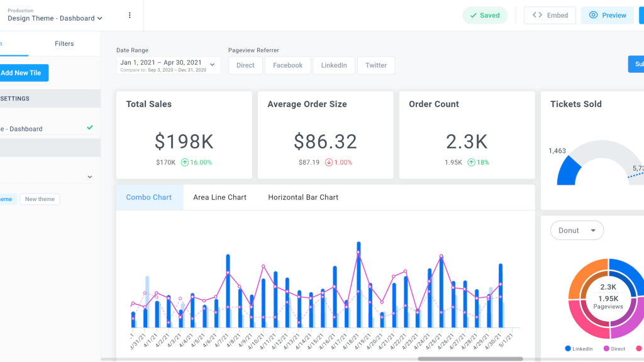Open the three-dot options menu
Image resolution: width=644 pixels, height=362 pixels.
tap(130, 15)
